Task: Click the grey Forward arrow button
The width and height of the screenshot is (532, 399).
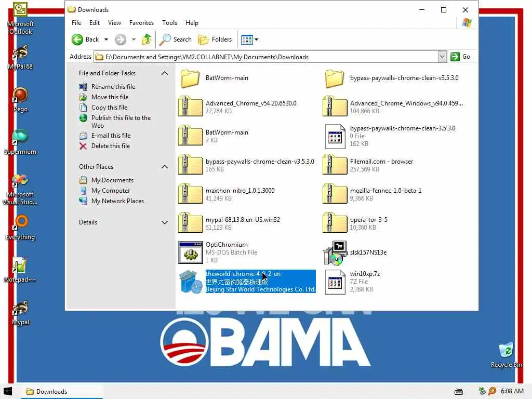Action: point(121,39)
